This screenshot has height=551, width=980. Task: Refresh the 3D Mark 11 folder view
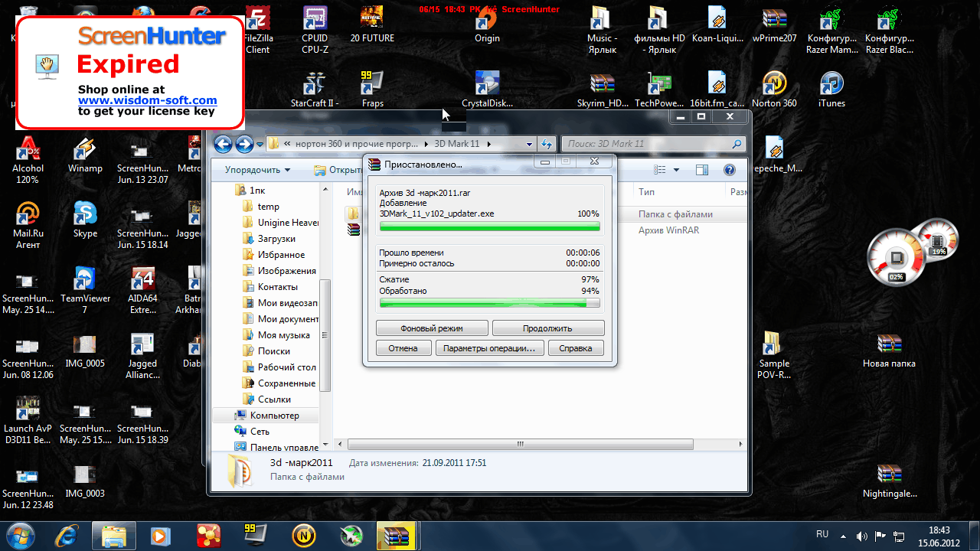547,144
